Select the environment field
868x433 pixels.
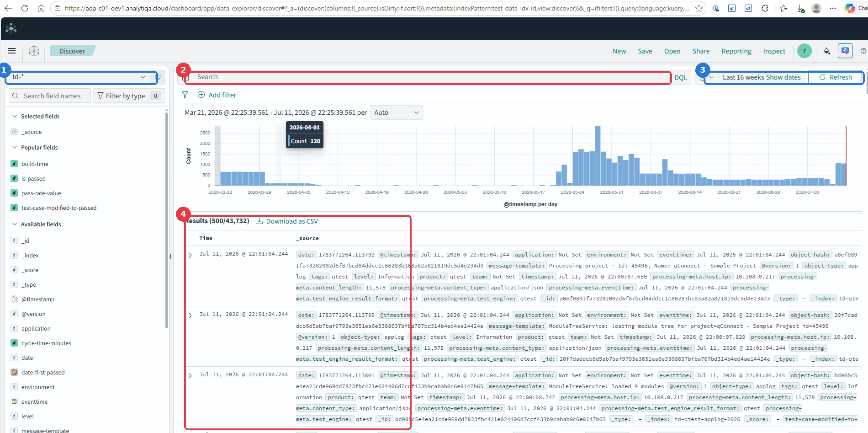pyautogui.click(x=38, y=387)
